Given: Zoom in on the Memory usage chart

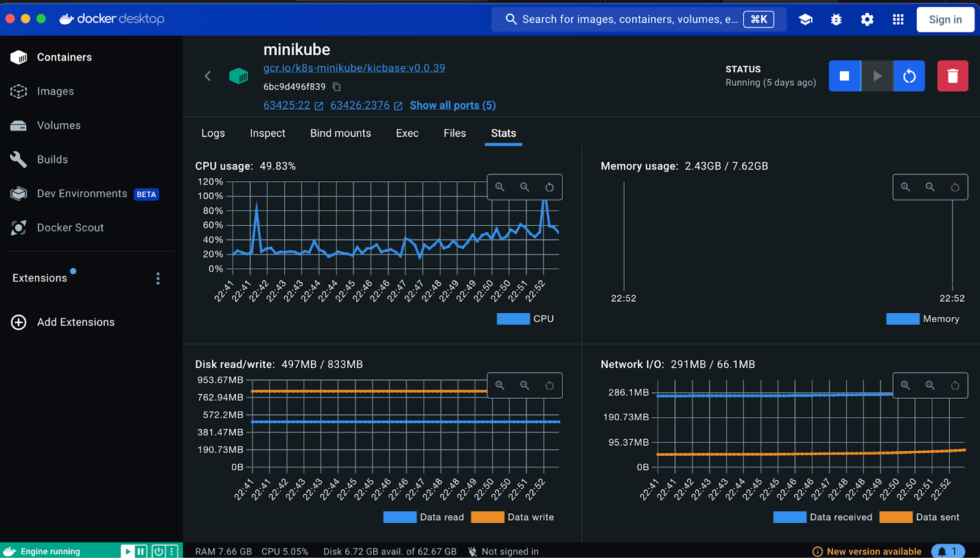Looking at the screenshot, I should tap(905, 187).
